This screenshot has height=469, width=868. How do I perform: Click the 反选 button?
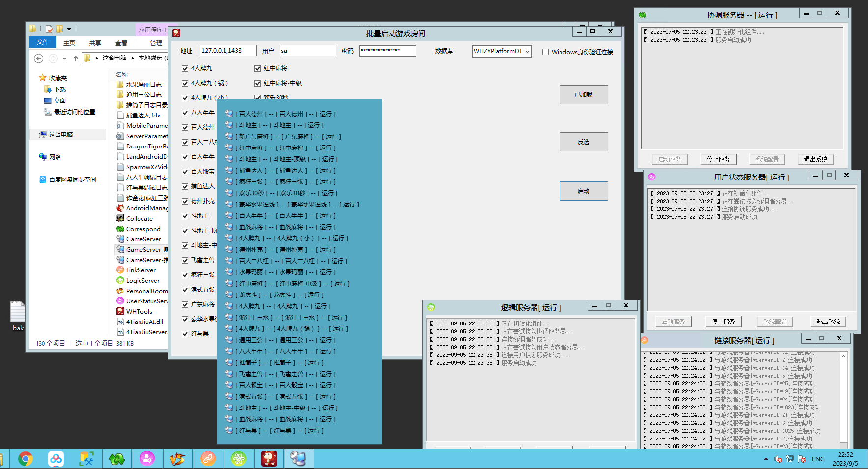(584, 142)
